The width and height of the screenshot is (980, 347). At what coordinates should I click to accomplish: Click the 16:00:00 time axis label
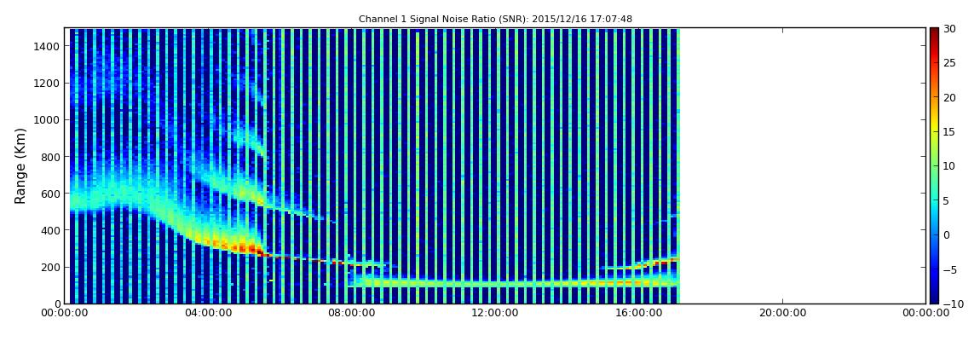[639, 313]
